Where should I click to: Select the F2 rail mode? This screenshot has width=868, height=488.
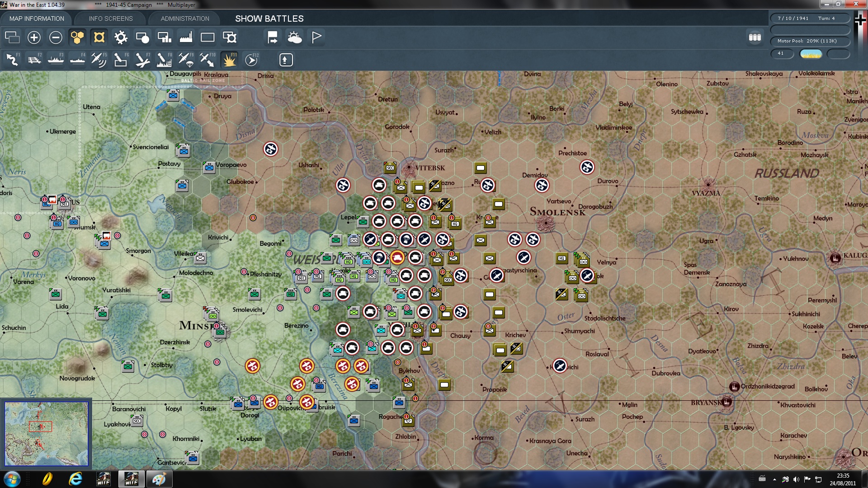tap(34, 60)
